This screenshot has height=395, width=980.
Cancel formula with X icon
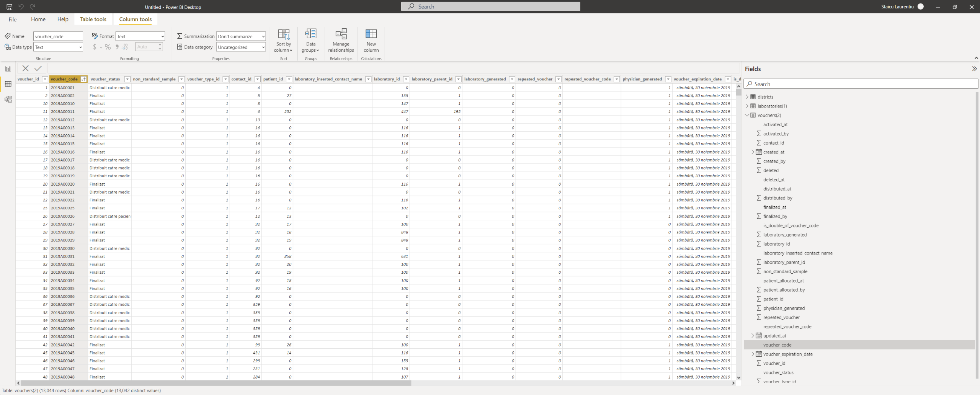25,68
